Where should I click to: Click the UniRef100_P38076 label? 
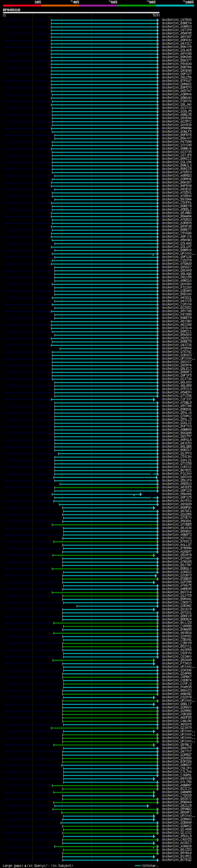pyautogui.click(x=177, y=101)
